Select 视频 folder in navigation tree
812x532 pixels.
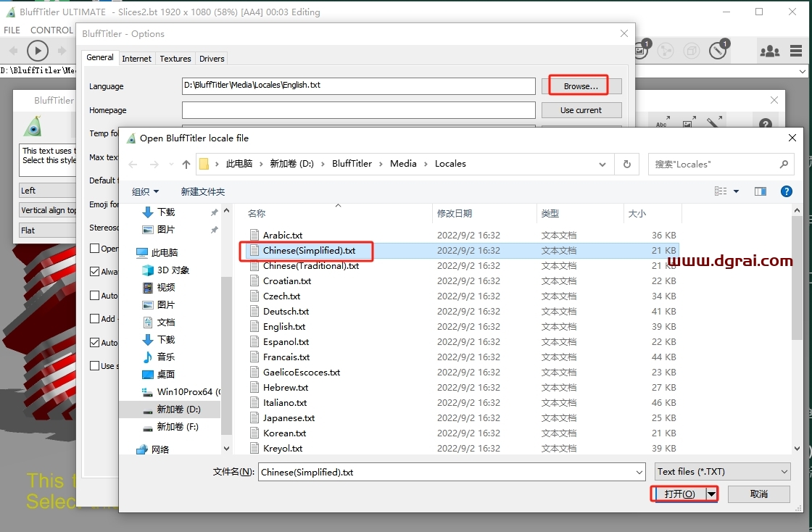point(166,287)
